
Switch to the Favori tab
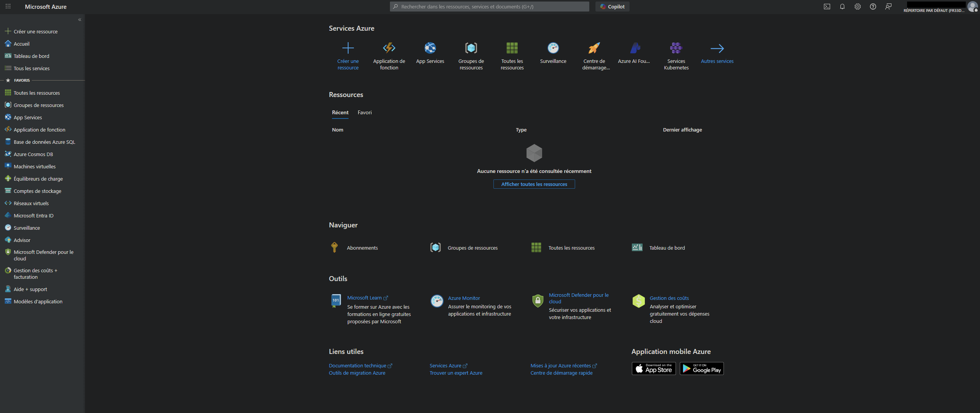(364, 112)
